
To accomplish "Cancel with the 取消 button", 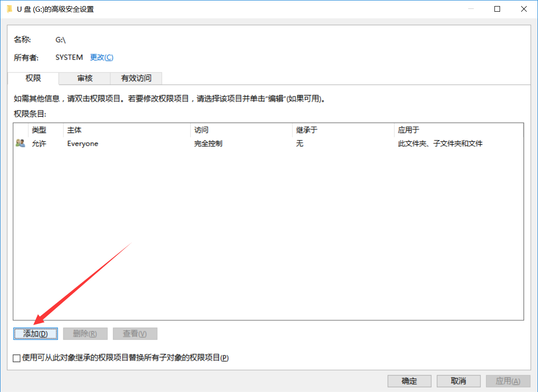I will pyautogui.click(x=458, y=381).
